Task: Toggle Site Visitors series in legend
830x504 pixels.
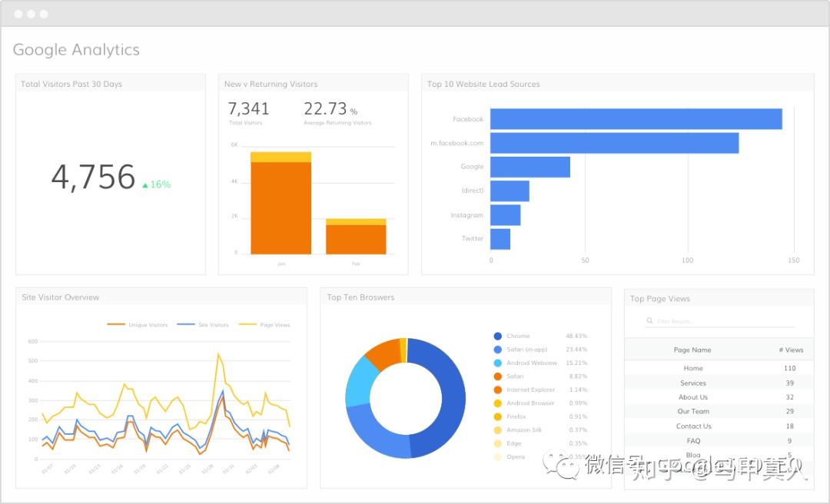Action: [203, 324]
